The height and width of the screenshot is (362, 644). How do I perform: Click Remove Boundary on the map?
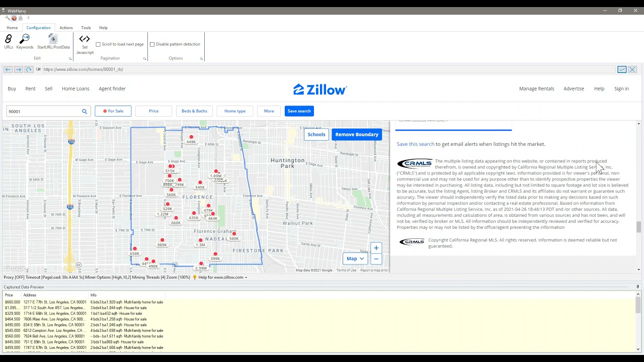point(357,134)
